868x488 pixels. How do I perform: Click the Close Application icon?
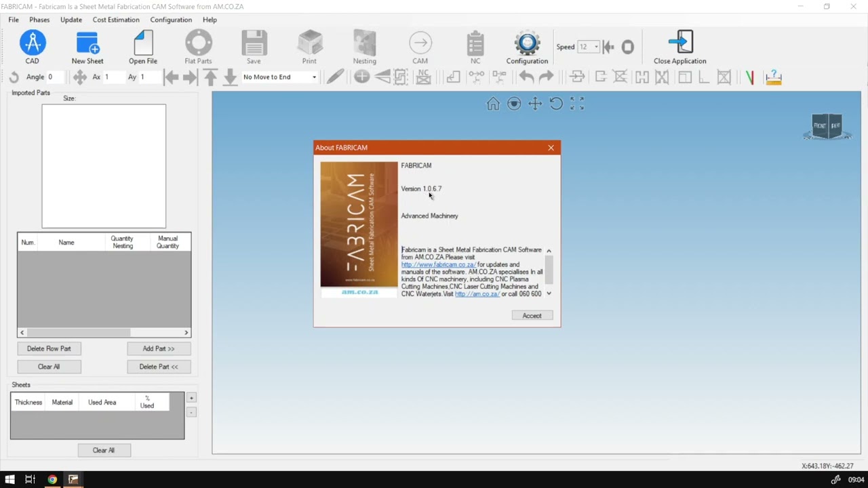[x=680, y=43]
